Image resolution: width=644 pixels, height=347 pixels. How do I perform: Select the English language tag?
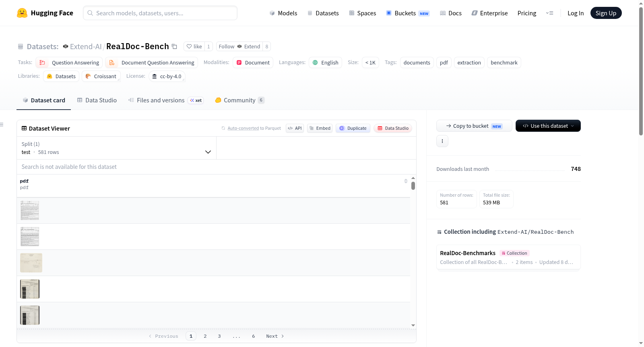tap(325, 62)
